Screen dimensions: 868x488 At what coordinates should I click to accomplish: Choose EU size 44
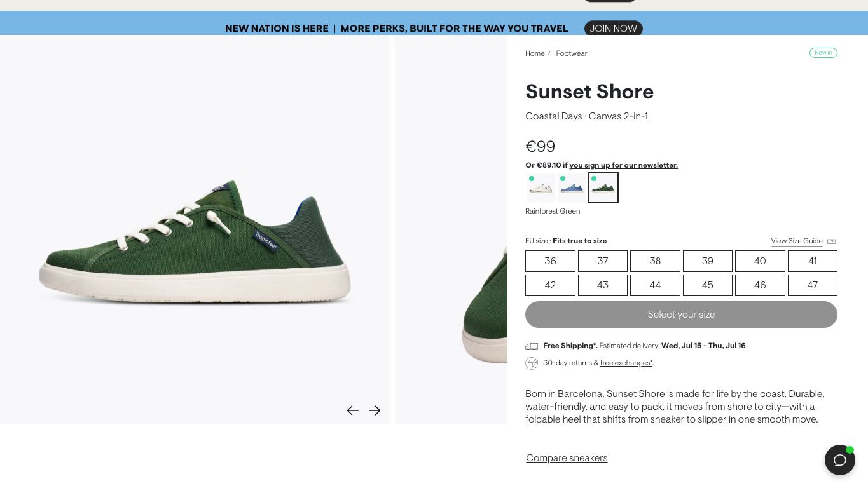coord(655,285)
